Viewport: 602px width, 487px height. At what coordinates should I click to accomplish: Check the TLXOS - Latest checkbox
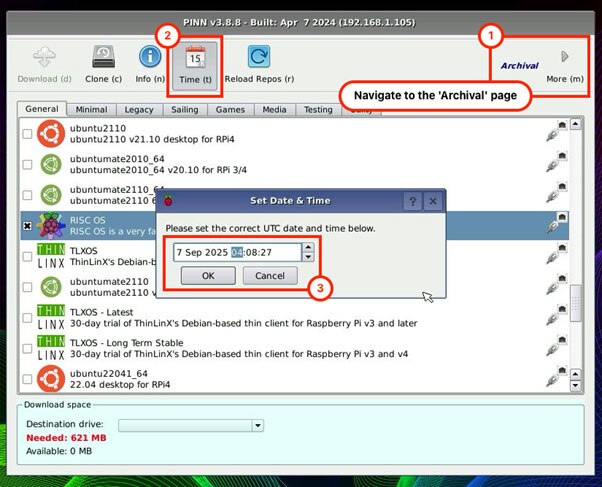click(27, 318)
